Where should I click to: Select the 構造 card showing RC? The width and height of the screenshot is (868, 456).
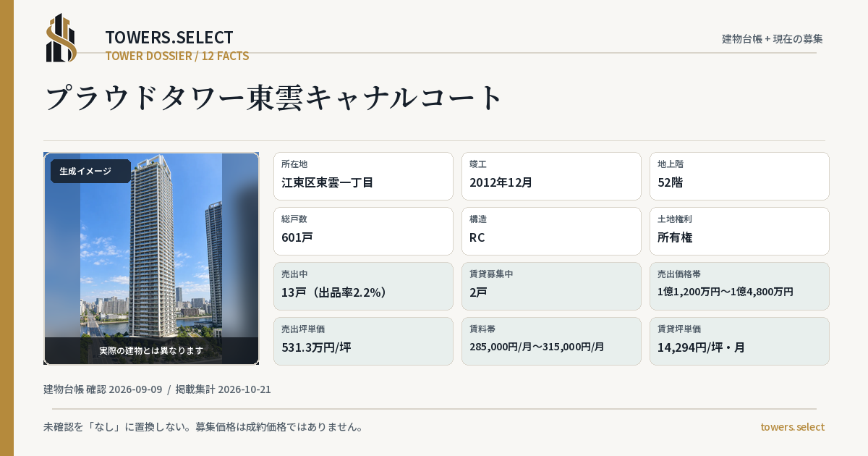click(x=551, y=231)
